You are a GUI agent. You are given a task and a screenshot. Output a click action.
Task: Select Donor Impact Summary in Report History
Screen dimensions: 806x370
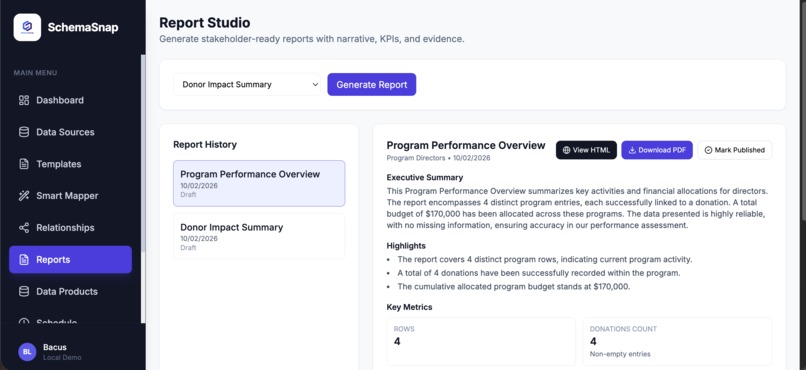259,236
